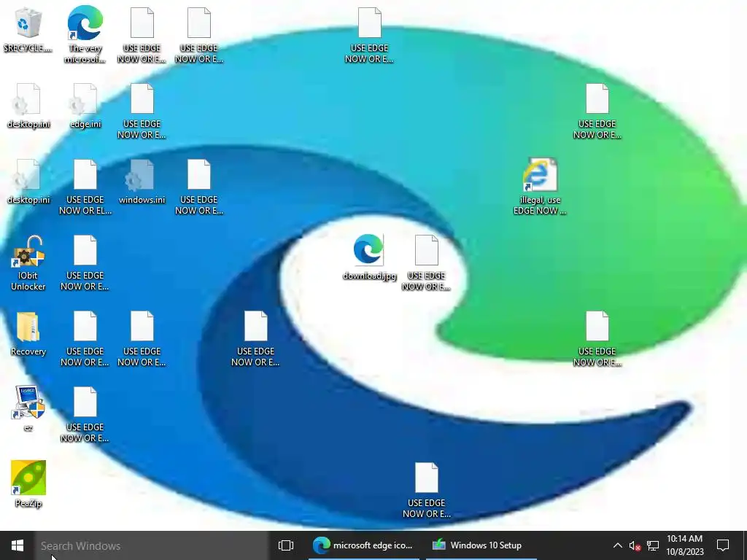Select the windows.ini file icon

(142, 182)
